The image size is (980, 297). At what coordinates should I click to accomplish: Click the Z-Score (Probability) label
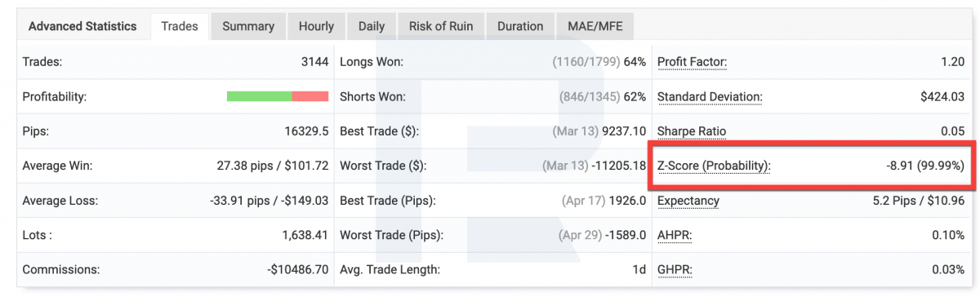(714, 166)
